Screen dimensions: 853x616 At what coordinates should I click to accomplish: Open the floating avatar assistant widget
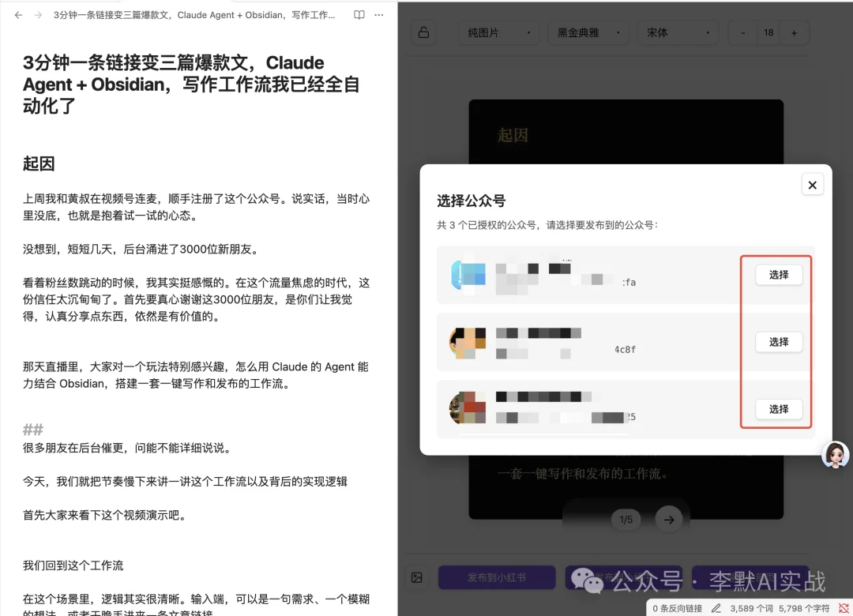tap(835, 454)
